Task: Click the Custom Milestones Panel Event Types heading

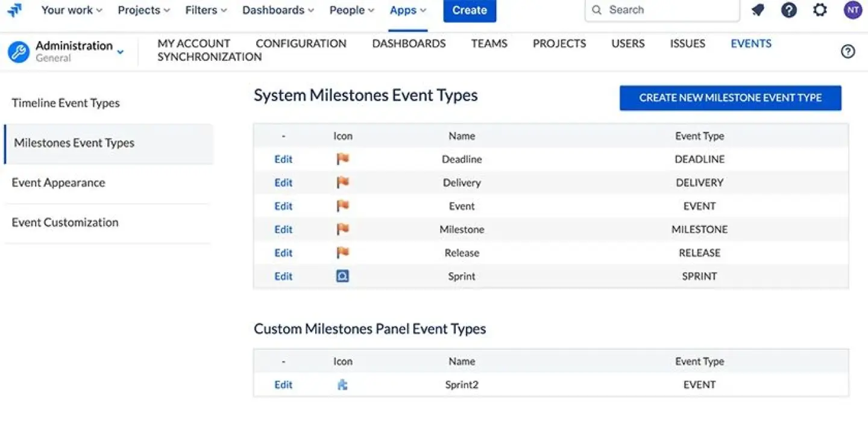Action: (x=370, y=329)
